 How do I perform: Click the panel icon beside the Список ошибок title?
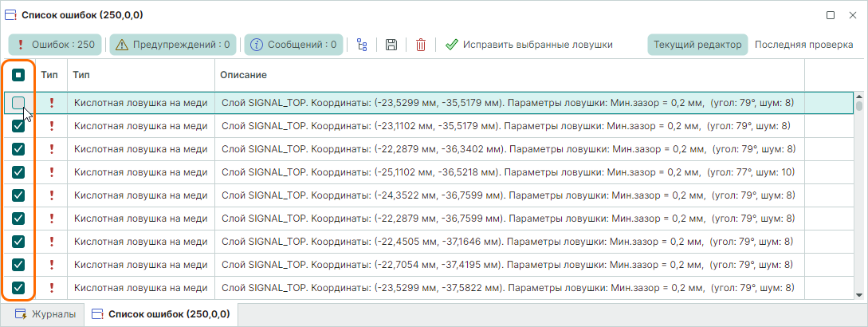(11, 15)
